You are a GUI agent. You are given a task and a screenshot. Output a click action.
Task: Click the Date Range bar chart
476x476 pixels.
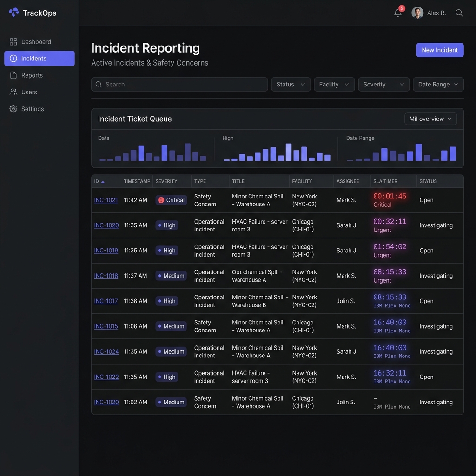coord(401,152)
